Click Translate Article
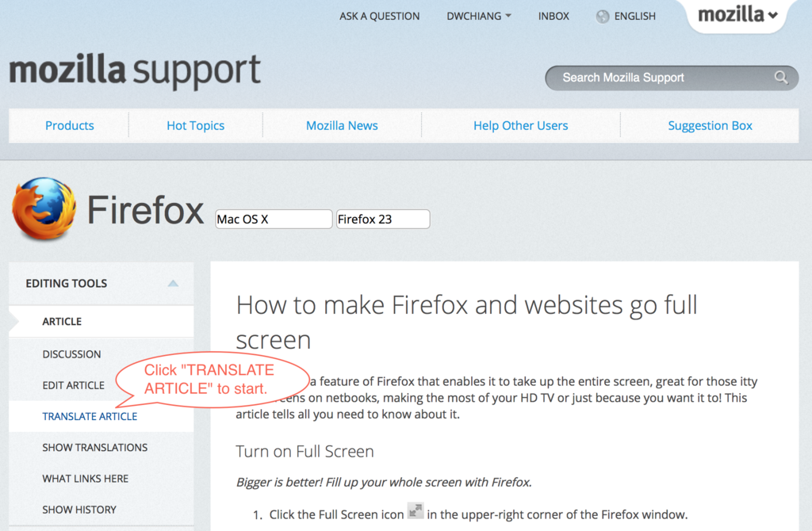 (x=90, y=417)
